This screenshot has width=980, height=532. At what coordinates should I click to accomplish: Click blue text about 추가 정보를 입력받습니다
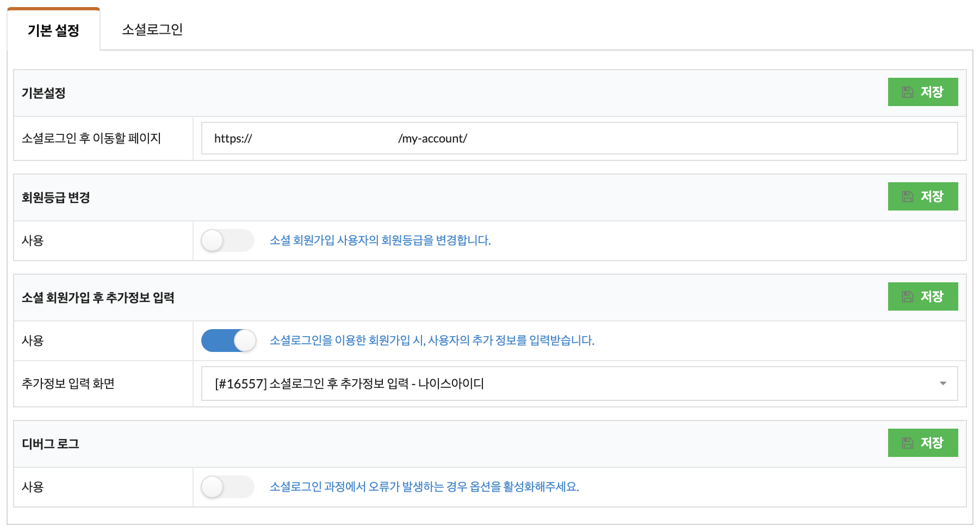coord(432,341)
